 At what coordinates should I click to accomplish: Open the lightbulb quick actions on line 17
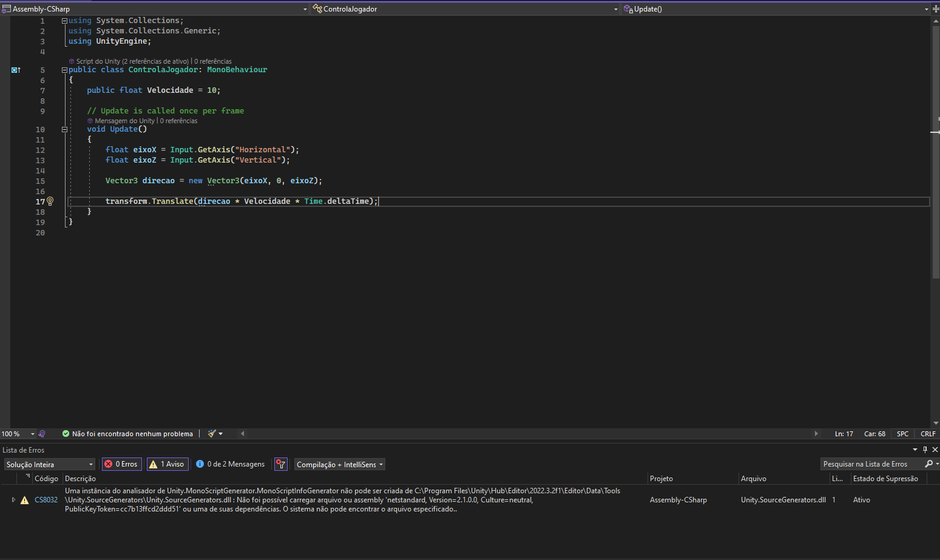click(50, 201)
